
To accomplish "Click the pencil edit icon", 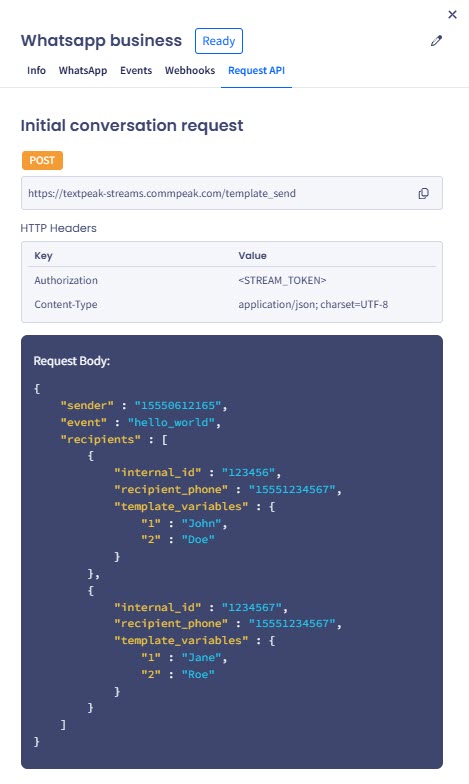I will [436, 40].
